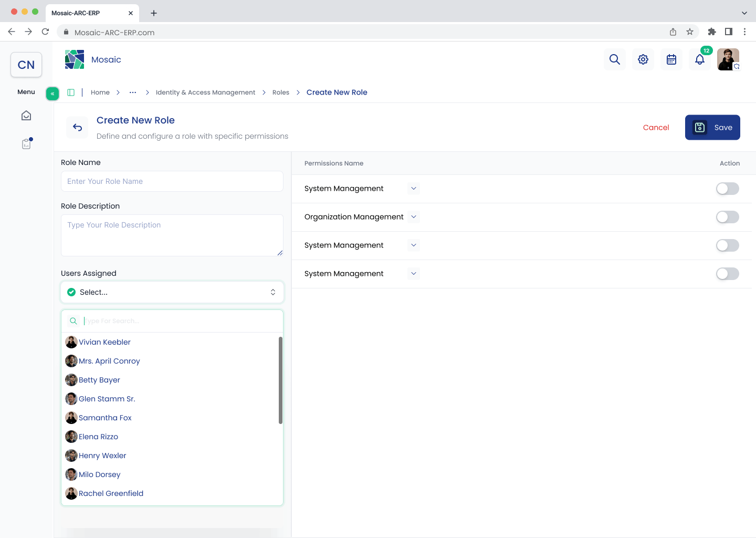
Task: Click the Mosaic logo icon
Action: (75, 59)
